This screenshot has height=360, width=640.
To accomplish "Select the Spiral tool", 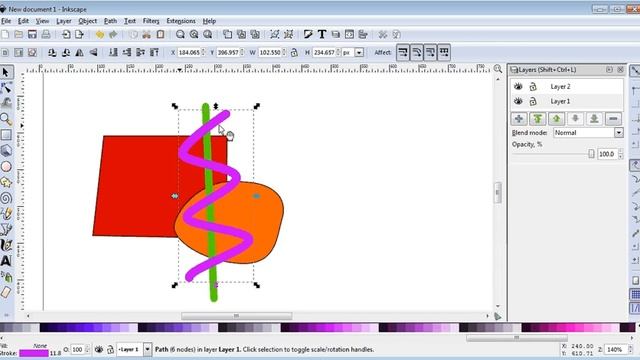I will [x=6, y=198].
